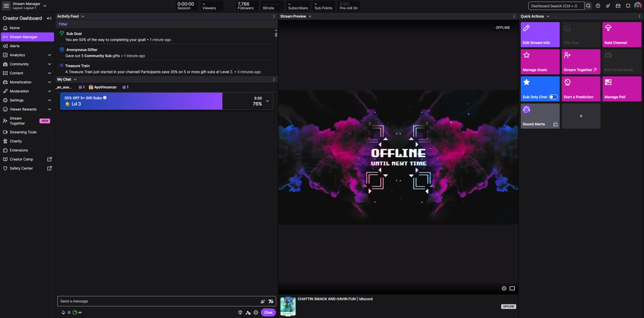644x318 pixels.
Task: Open Alerts in the sidebar
Action: (x=27, y=46)
